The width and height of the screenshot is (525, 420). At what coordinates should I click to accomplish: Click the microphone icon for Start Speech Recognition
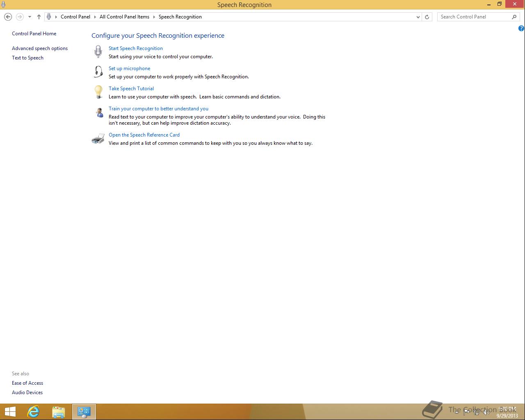[x=98, y=52]
